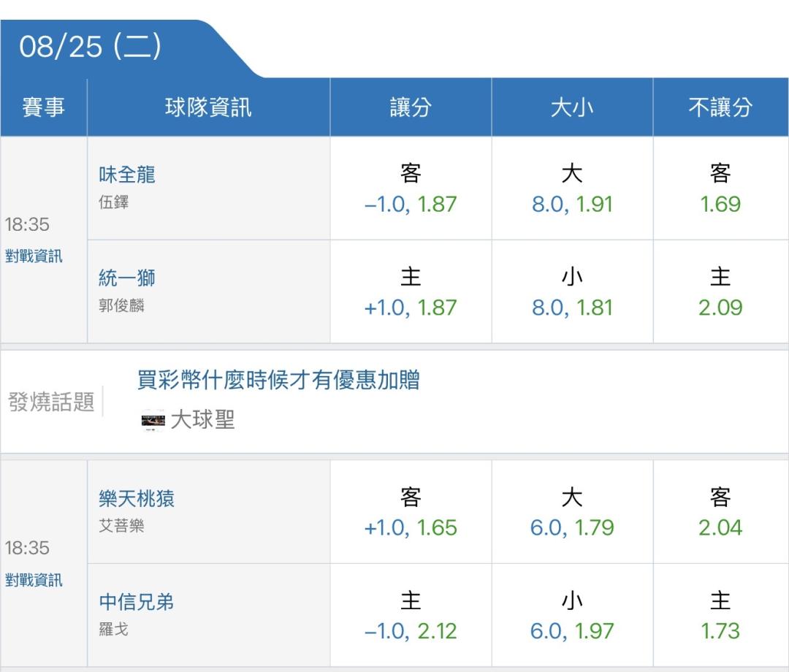Click the 大球聖 author avatar thumbnail
The image size is (789, 672).
pos(153,421)
